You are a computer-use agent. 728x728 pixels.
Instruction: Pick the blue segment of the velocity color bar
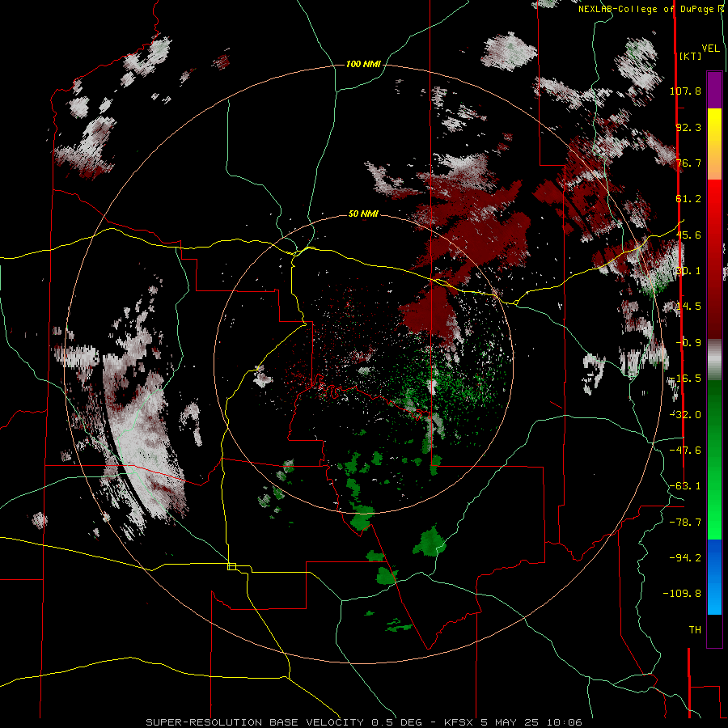[714, 577]
